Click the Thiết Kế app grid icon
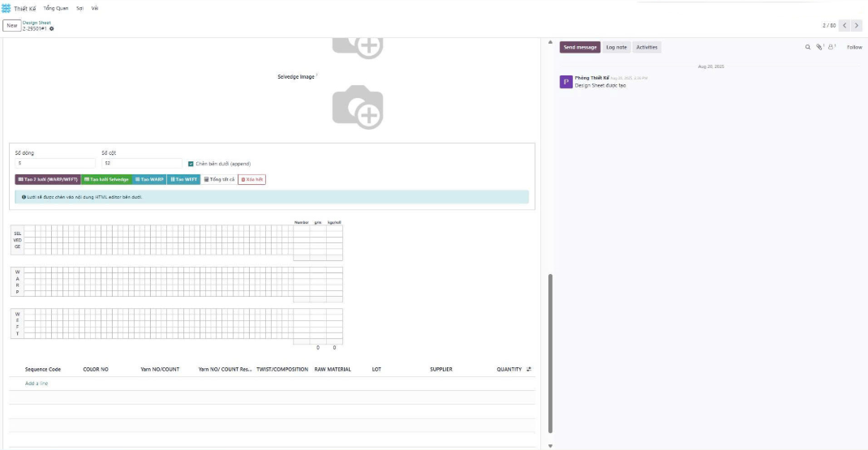This screenshot has height=450, width=868. tap(6, 8)
